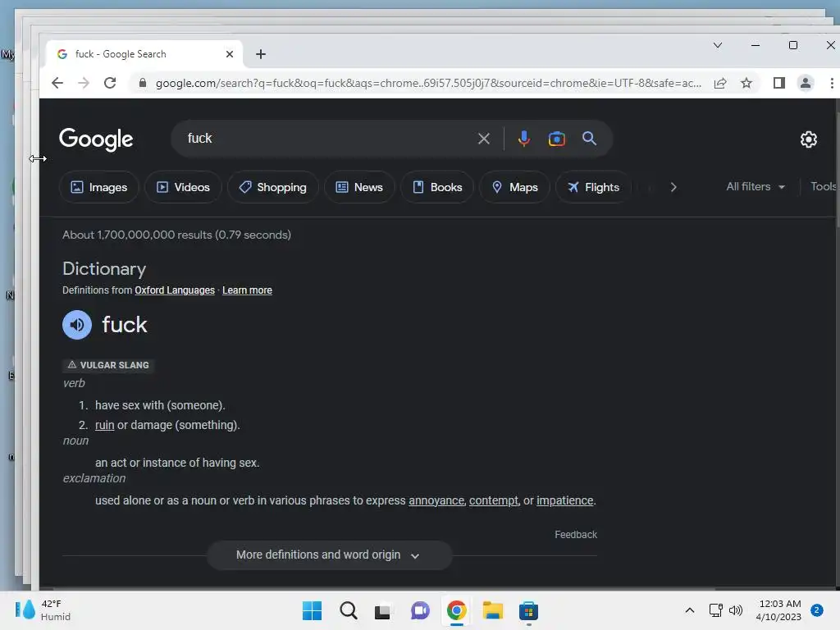
Task: Open Google quick settings gear
Action: click(x=808, y=139)
